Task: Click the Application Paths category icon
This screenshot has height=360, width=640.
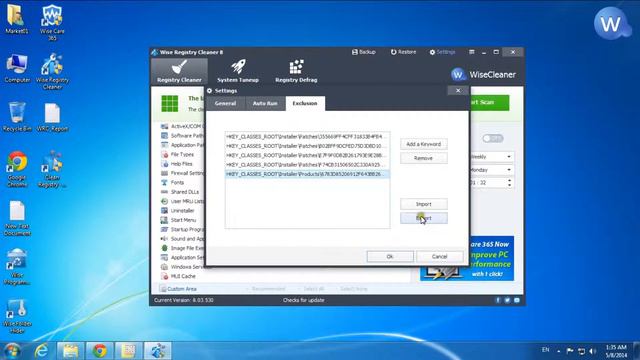Action: (164, 145)
